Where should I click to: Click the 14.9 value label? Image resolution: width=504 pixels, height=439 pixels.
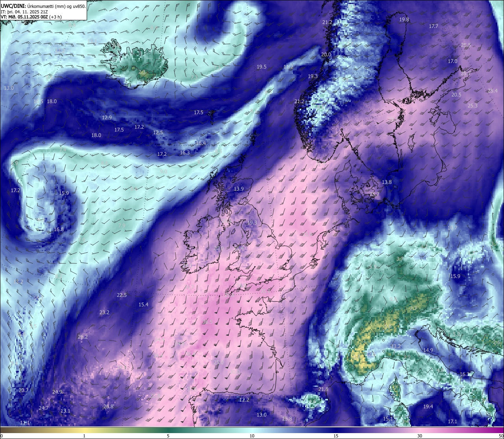coord(428,350)
